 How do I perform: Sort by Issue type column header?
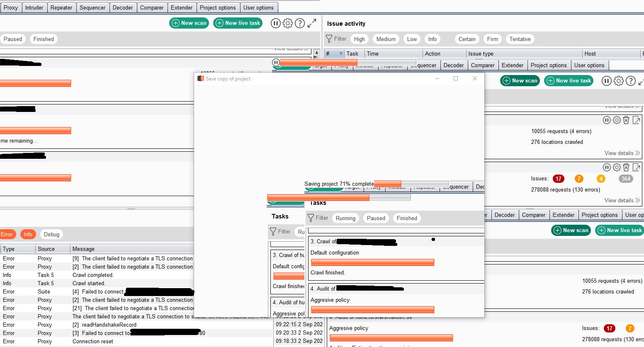point(524,53)
